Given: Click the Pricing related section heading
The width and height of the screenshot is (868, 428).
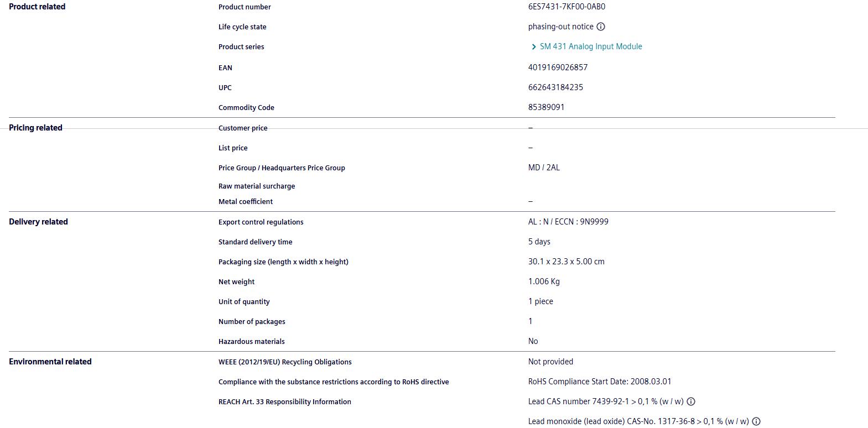Looking at the screenshot, I should click(35, 128).
